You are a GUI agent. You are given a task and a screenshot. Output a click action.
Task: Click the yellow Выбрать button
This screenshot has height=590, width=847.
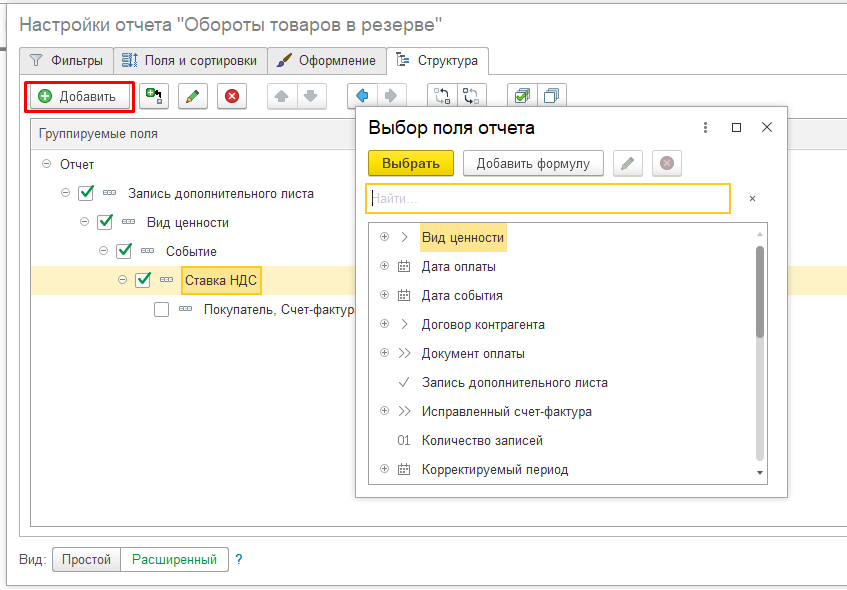point(411,163)
